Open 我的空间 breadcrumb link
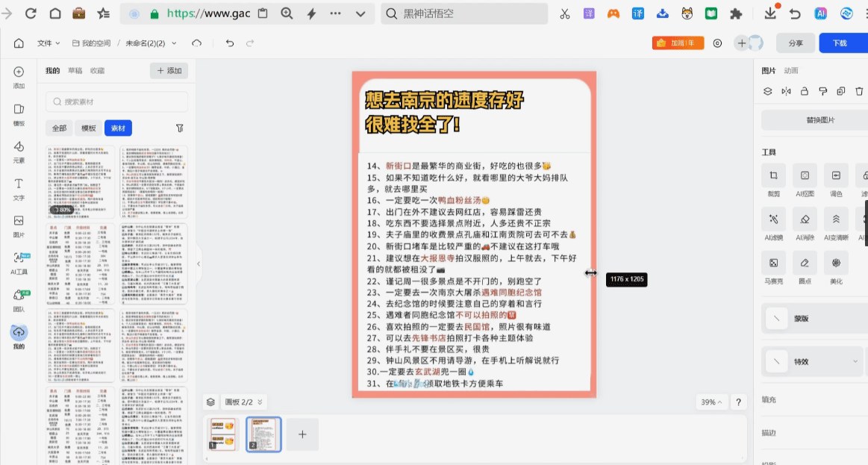The width and height of the screenshot is (868, 465). pos(91,43)
